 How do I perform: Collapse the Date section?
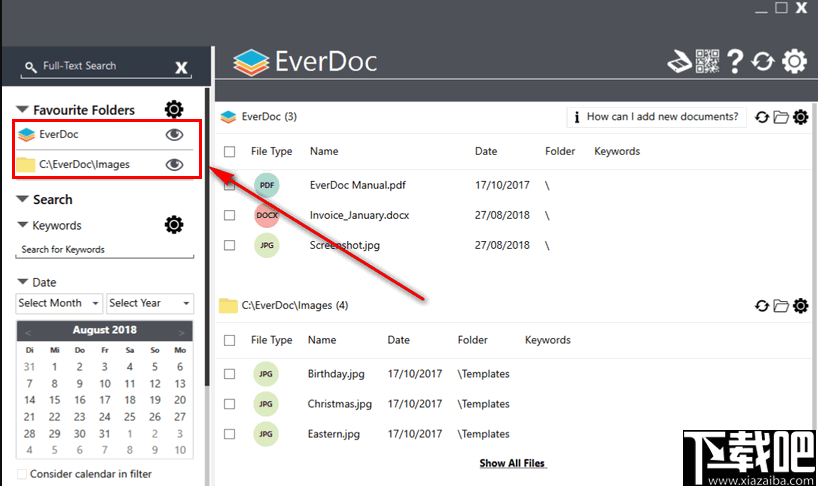click(22, 282)
